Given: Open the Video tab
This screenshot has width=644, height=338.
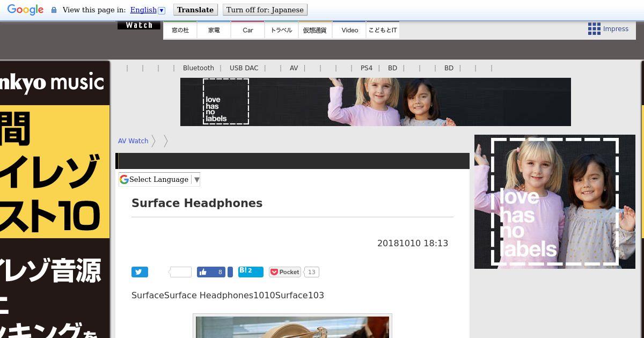Looking at the screenshot, I should tap(349, 30).
